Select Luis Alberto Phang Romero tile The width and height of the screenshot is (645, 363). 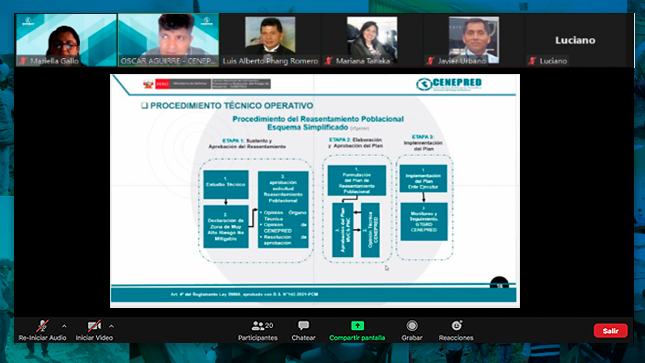[x=270, y=40]
